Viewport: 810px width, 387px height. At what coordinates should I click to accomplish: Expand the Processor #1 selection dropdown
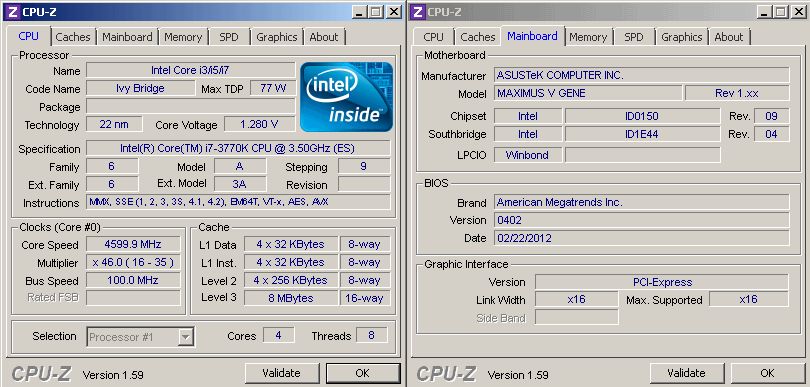(185, 337)
